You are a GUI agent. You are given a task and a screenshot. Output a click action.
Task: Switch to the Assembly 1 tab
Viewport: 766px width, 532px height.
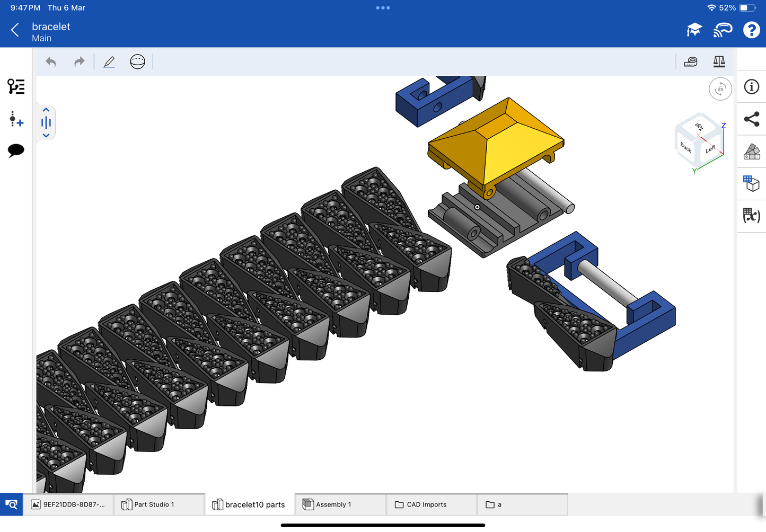333,504
